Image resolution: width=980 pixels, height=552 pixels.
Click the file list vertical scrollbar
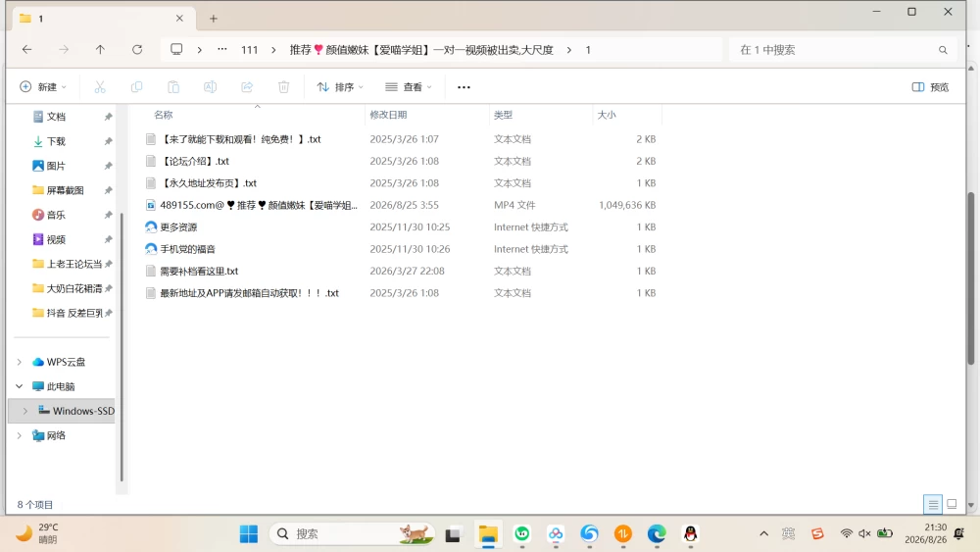(x=970, y=278)
